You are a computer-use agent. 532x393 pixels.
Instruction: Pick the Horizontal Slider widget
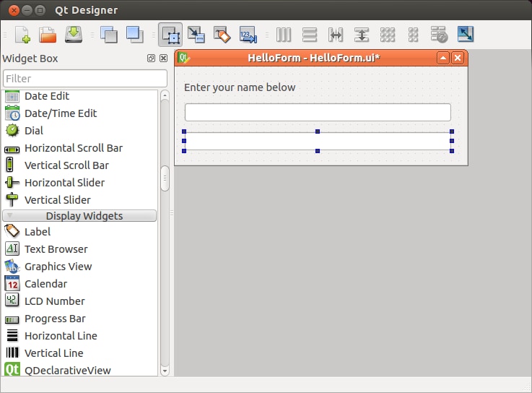(79, 183)
